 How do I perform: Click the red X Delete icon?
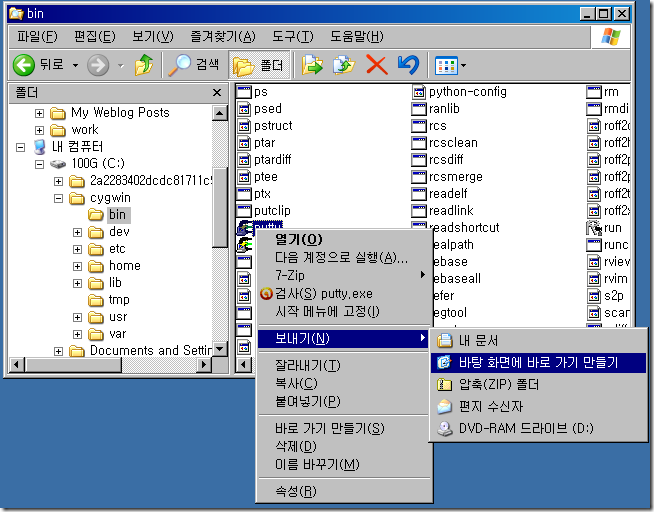pos(377,65)
